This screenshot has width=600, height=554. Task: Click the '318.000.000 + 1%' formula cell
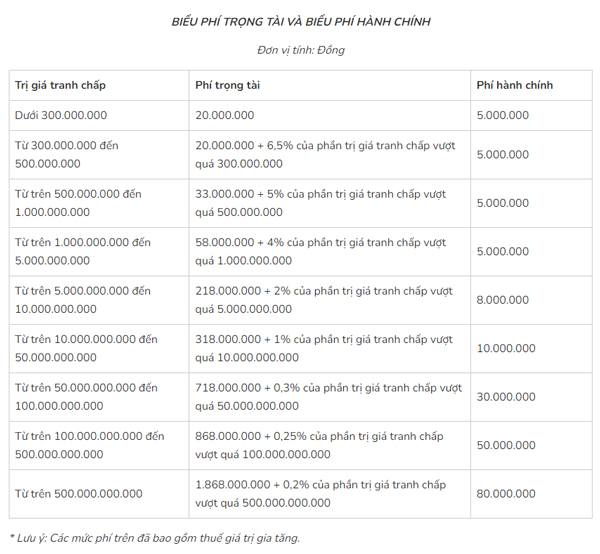click(x=329, y=349)
